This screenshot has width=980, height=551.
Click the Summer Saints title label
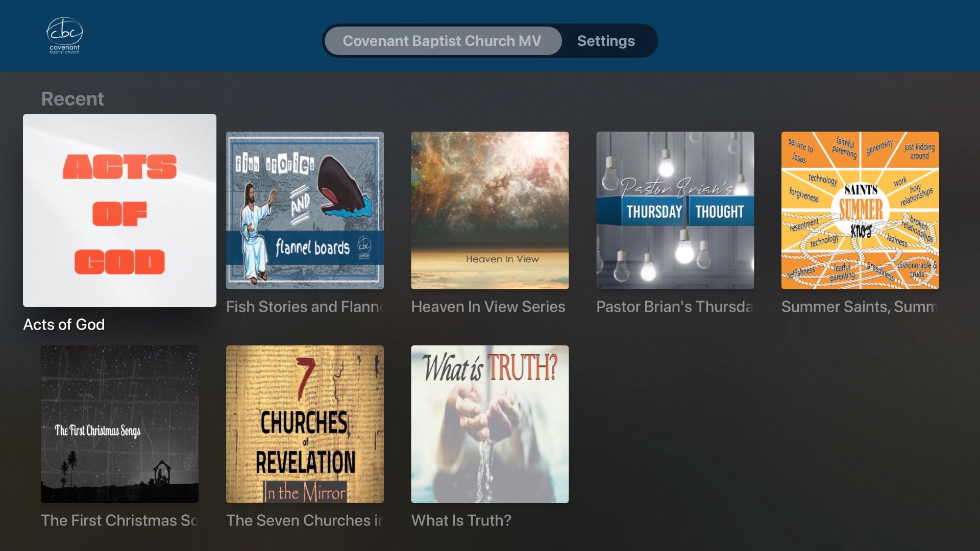point(860,307)
